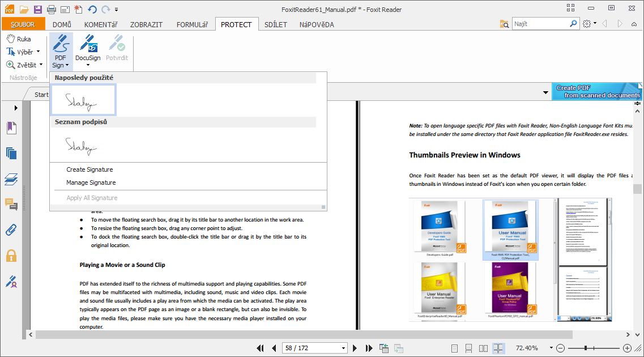Open the document tab list dropdown
644x357 pixels.
click(545, 92)
